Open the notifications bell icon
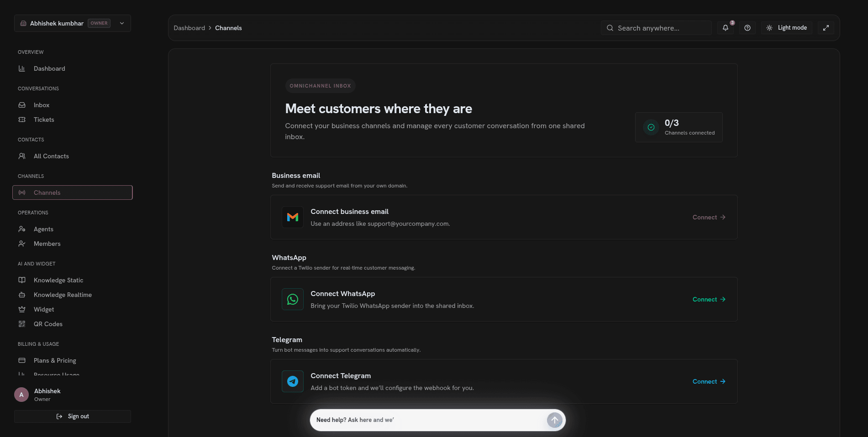Screen dimensions: 868x437 pos(726,28)
